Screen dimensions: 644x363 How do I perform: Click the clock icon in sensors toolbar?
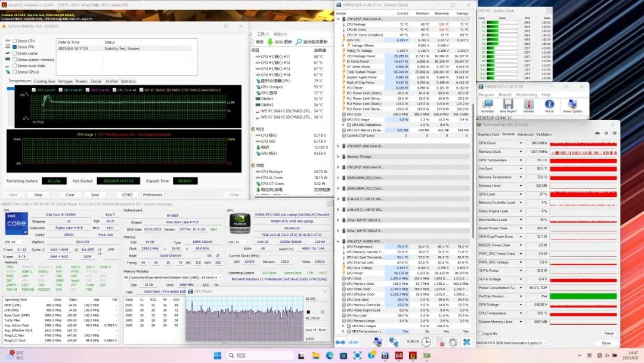coord(426,342)
